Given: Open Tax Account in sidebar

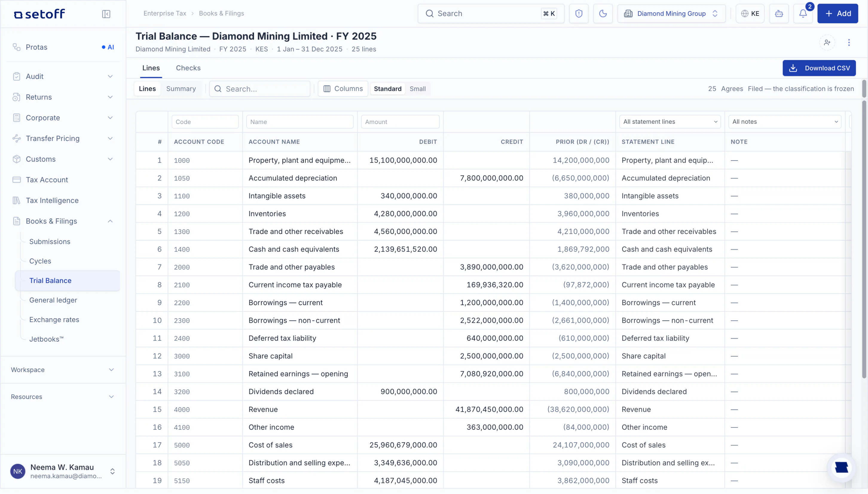Looking at the screenshot, I should click(63, 180).
